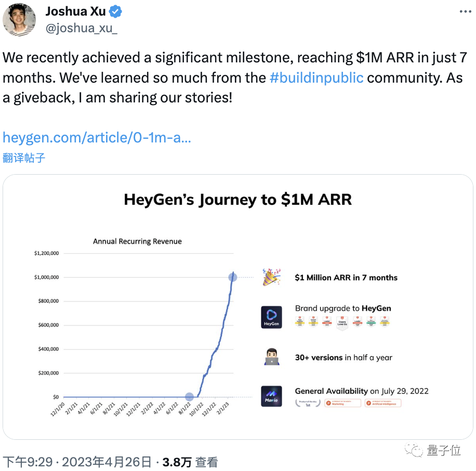Viewport: 476px width, 471px height.
Task: Open the #buildinpublic hashtag
Action: click(316, 78)
